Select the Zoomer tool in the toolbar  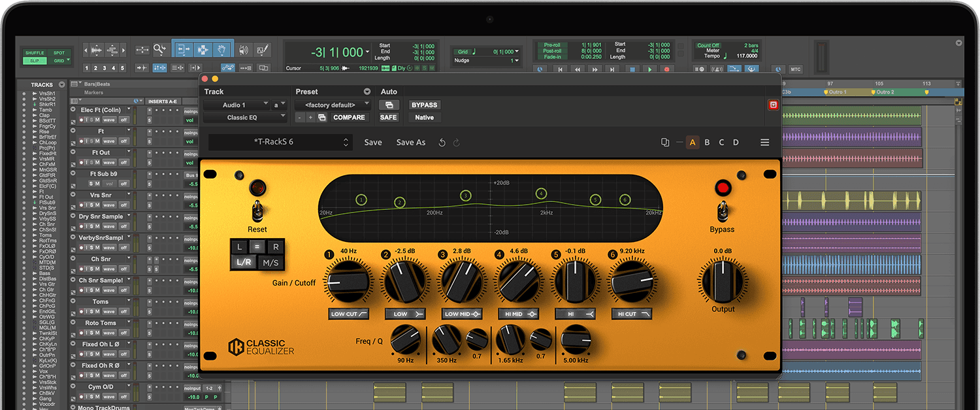[159, 50]
